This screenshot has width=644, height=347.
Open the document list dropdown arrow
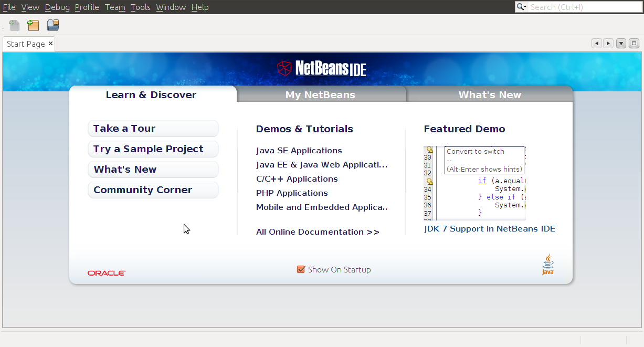pos(621,44)
